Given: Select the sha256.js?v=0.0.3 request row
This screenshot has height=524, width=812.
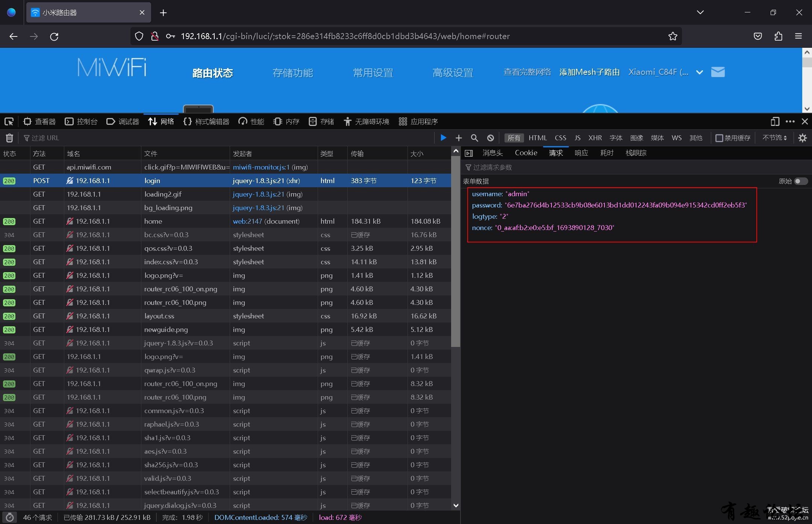Looking at the screenshot, I should coord(226,465).
